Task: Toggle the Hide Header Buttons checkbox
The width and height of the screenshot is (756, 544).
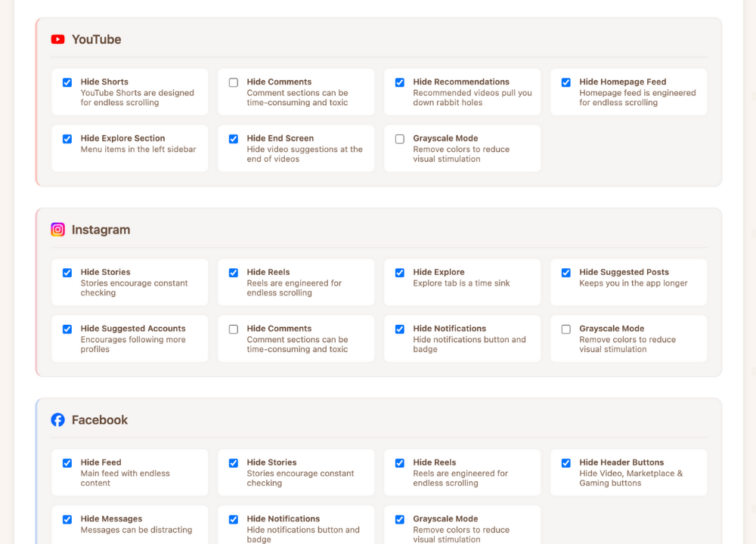Action: pos(566,463)
